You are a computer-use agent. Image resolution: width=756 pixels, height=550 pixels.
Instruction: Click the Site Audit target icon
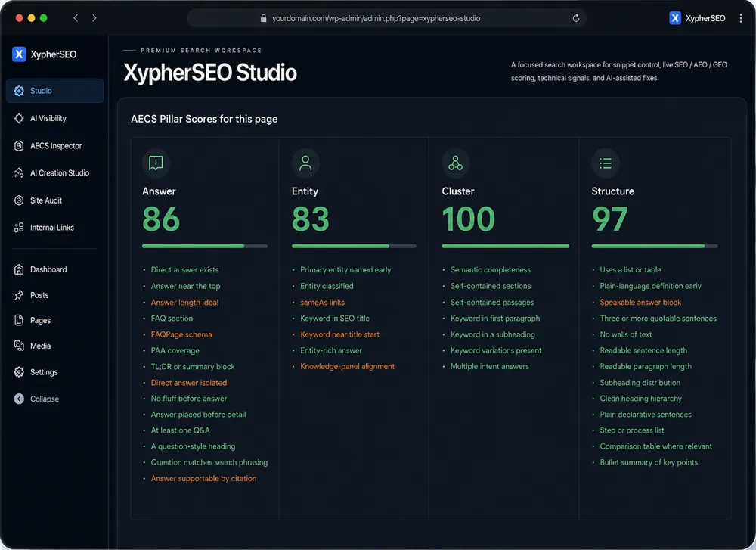tap(19, 200)
